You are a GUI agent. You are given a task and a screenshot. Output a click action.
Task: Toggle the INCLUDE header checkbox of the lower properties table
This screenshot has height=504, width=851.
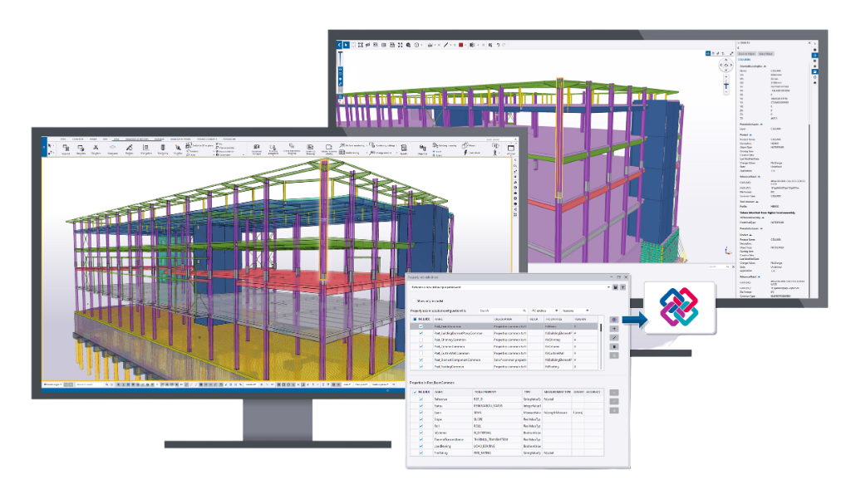tap(416, 392)
